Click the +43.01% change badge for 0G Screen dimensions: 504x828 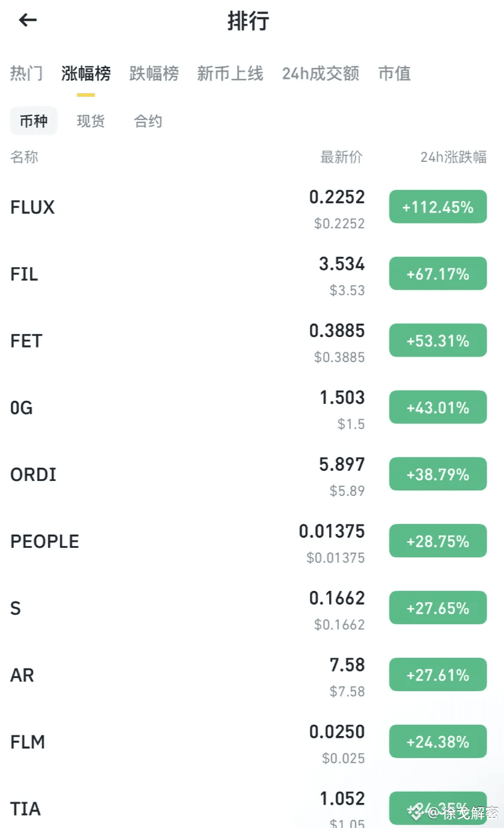(x=438, y=407)
